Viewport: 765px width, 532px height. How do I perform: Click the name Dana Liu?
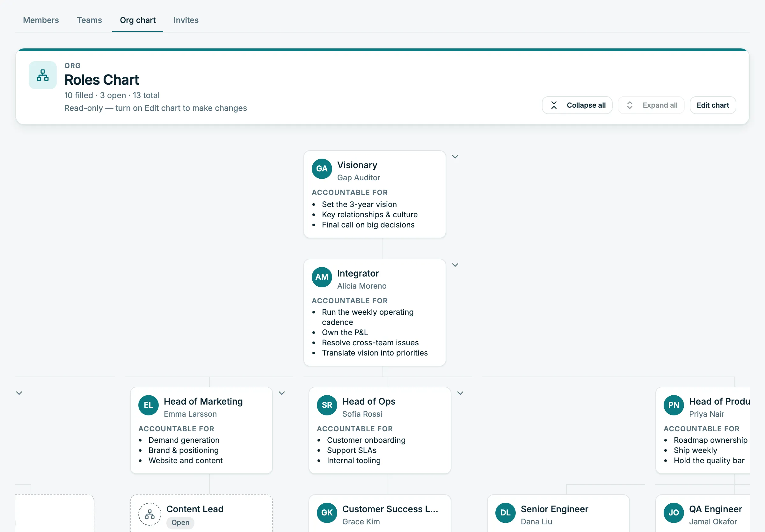tap(536, 522)
